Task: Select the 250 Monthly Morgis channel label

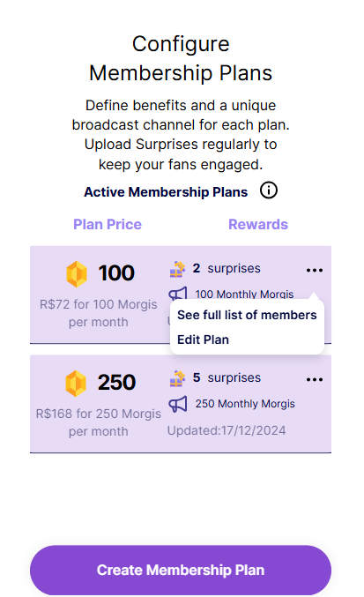Action: 245,404
